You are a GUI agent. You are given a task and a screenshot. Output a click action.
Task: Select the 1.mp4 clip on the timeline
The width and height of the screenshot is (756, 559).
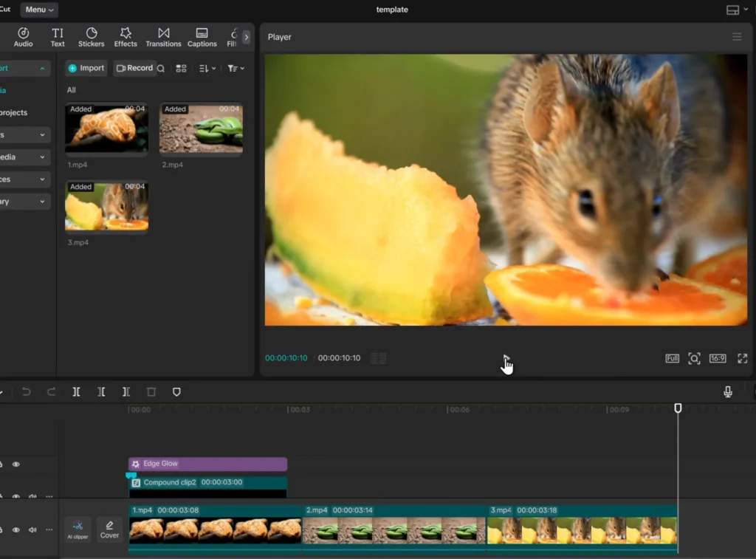click(216, 528)
